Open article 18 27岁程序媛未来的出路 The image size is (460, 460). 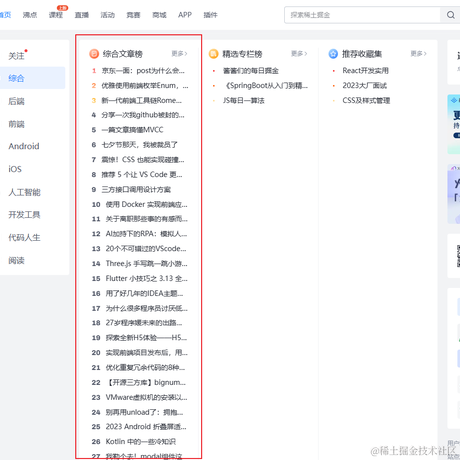point(144,323)
